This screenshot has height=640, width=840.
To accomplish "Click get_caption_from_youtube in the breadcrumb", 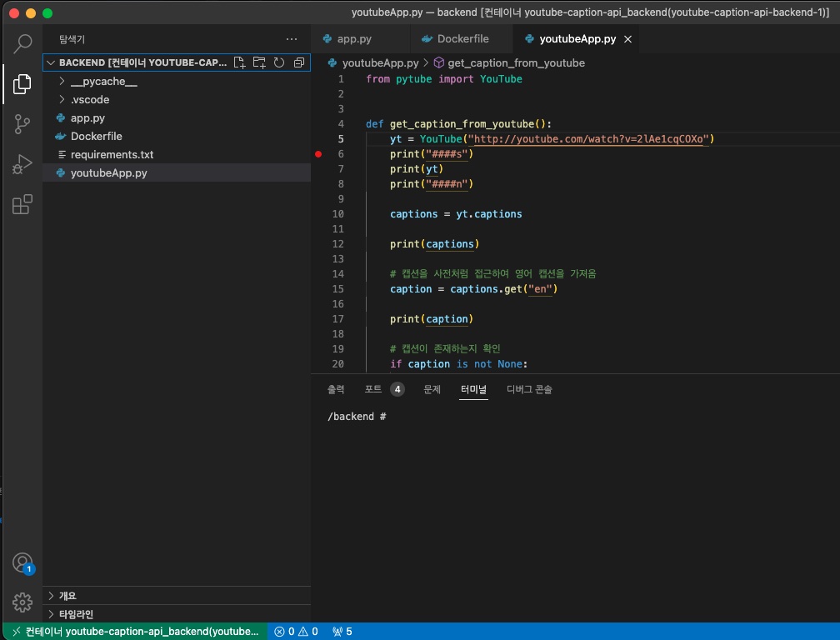I will [516, 63].
